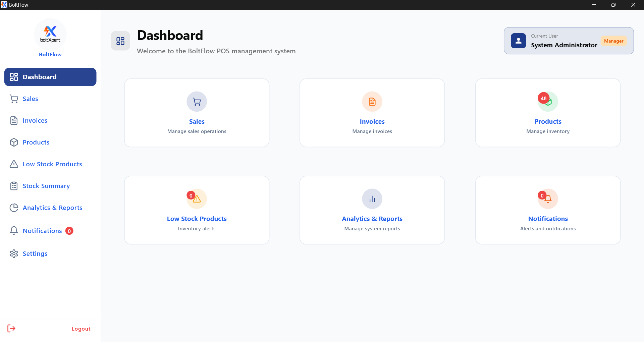644x342 pixels.
Task: Open Sales from the sidebar menu
Action: (30, 99)
